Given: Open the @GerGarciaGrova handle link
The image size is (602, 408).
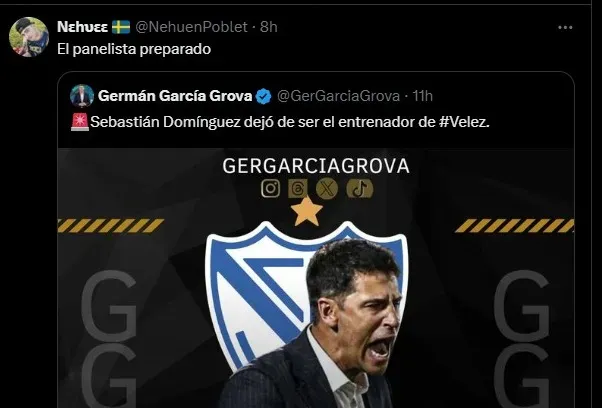Looking at the screenshot, I should (x=337, y=96).
